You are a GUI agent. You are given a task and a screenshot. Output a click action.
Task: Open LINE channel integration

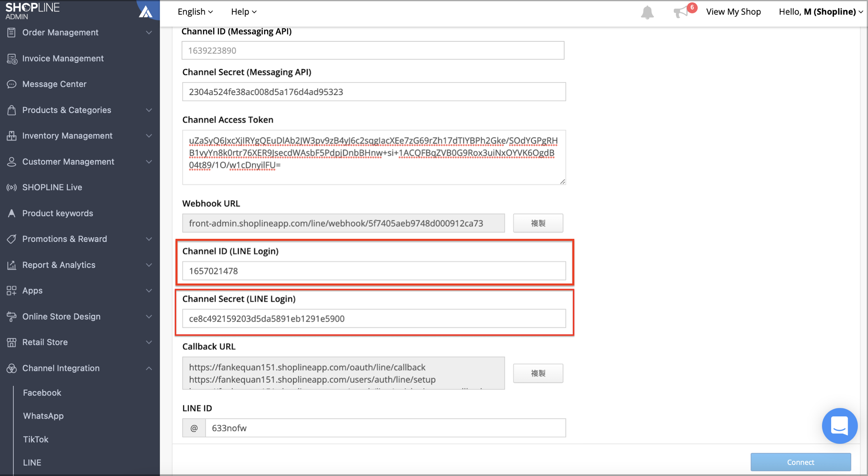click(32, 462)
